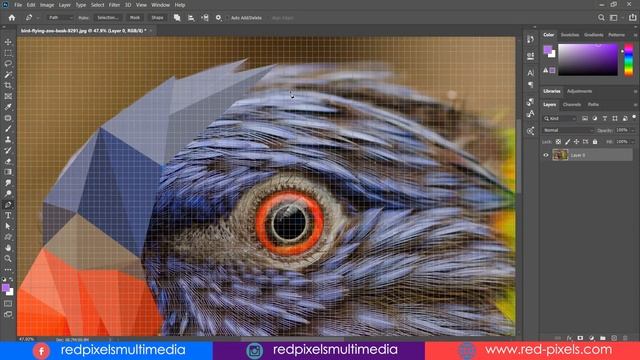Toggle type layer filter icon
Viewport: 640px width, 360px height.
(604, 118)
